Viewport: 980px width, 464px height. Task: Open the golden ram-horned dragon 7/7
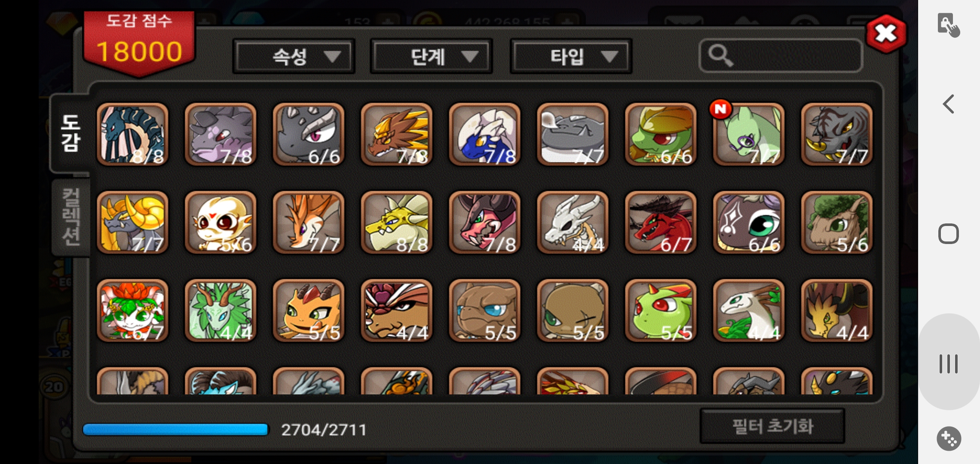click(x=132, y=222)
